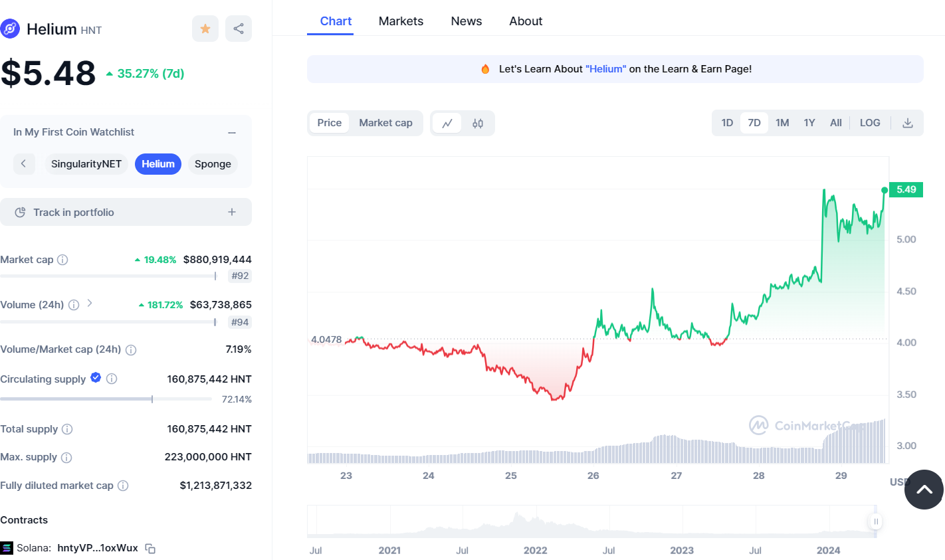Click the Market cap rank #92 badge
This screenshot has height=560, width=945.
pos(240,276)
